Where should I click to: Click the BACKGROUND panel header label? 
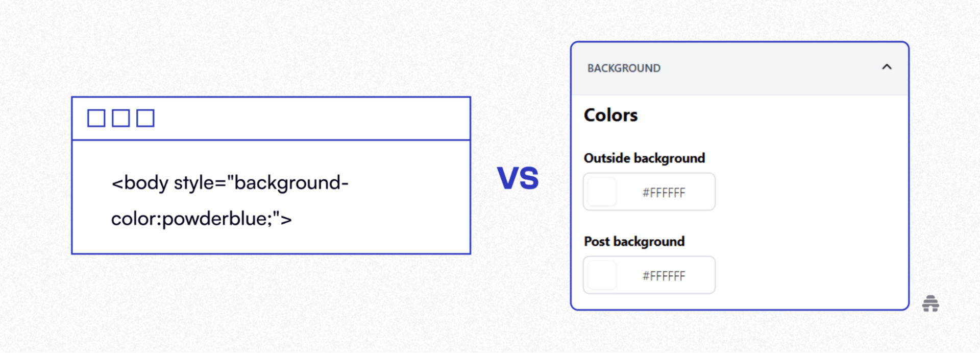624,67
